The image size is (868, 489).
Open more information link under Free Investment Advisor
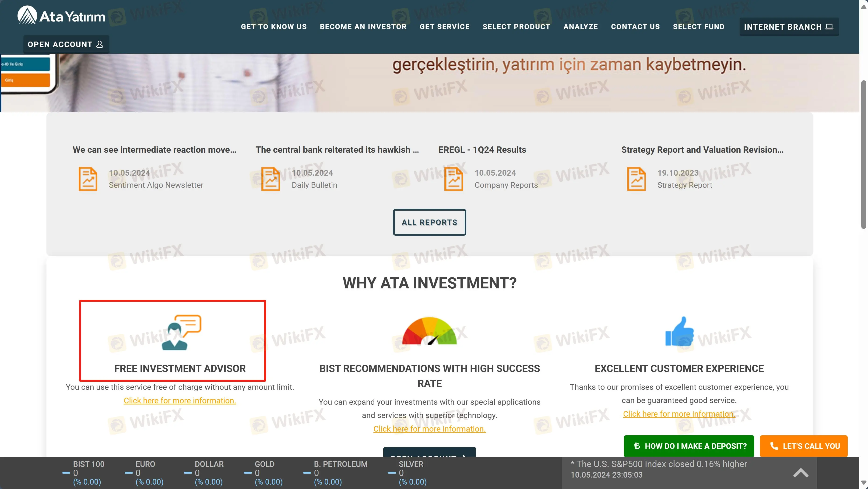(179, 400)
